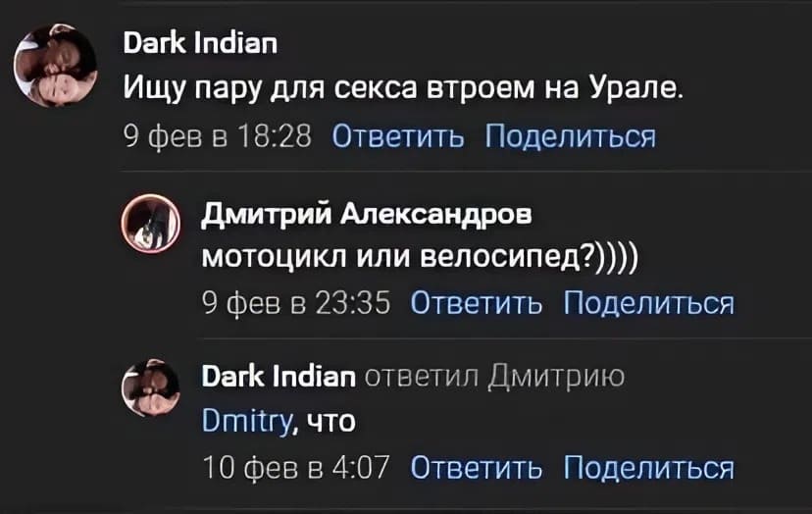Open the 9 фев в 23:35 timestamp
This screenshot has height=514, width=812.
(296, 302)
